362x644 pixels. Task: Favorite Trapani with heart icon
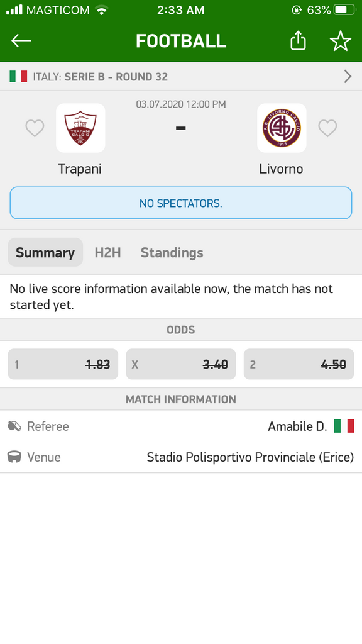tap(35, 128)
